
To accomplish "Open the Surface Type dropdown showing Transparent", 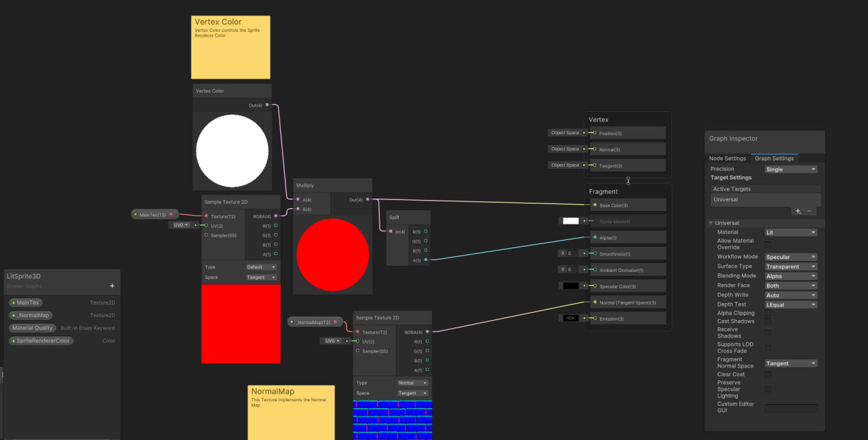I will click(x=791, y=266).
